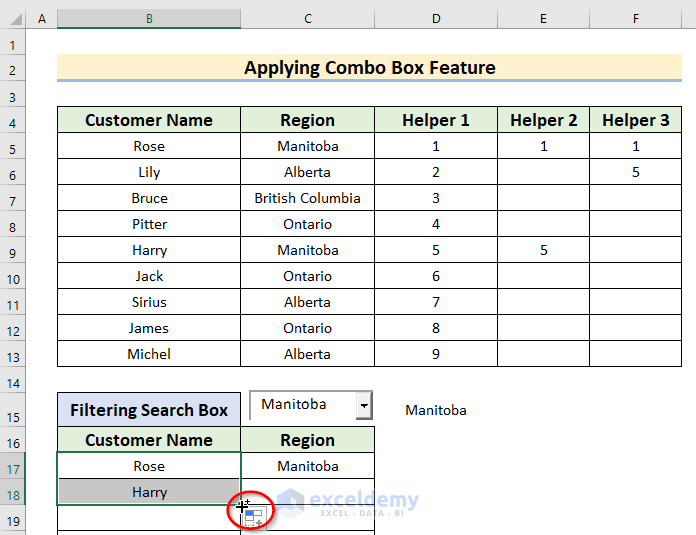Select column D header
This screenshot has height=535, width=696.
coord(436,19)
